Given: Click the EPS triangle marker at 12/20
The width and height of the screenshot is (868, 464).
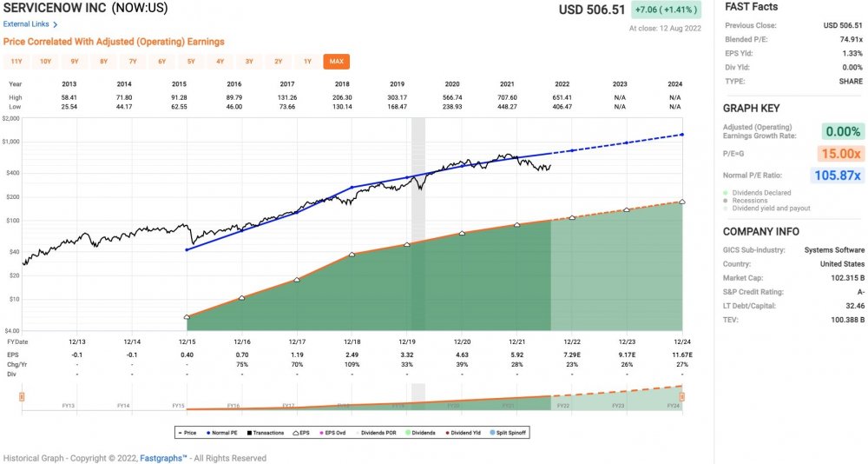Looking at the screenshot, I should pos(463,233).
